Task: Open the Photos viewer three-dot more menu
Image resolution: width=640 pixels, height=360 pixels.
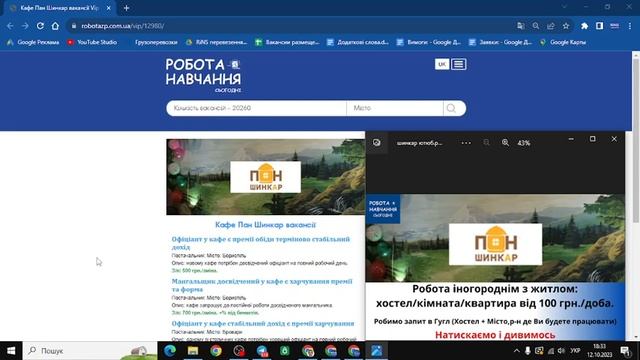Action: pos(466,143)
